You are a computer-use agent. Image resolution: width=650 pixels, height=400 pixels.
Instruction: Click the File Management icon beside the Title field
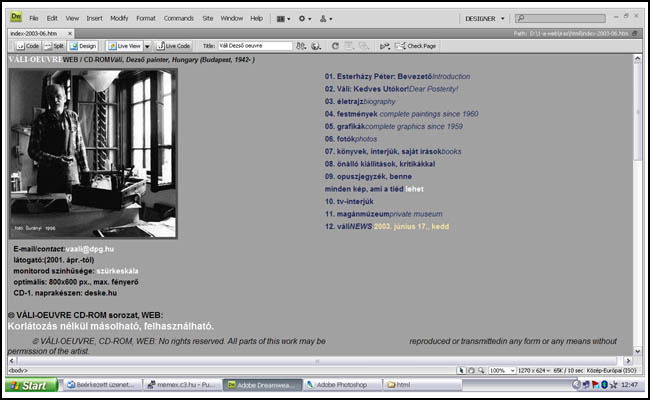point(301,46)
